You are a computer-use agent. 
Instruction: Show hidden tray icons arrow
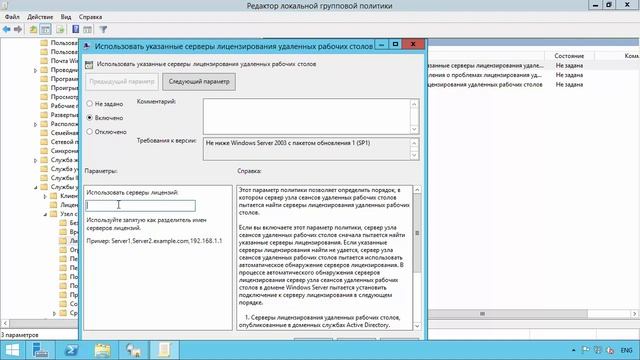pos(573,350)
